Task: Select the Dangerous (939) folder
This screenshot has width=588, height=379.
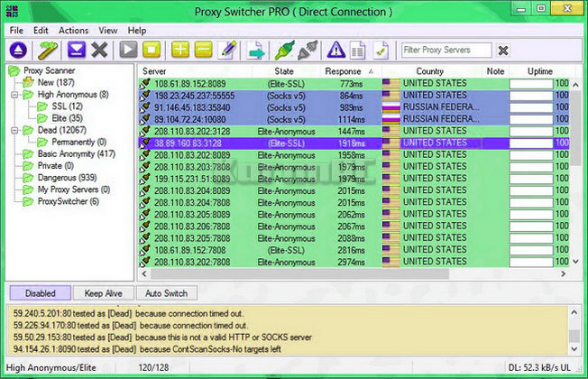Action: [67, 178]
